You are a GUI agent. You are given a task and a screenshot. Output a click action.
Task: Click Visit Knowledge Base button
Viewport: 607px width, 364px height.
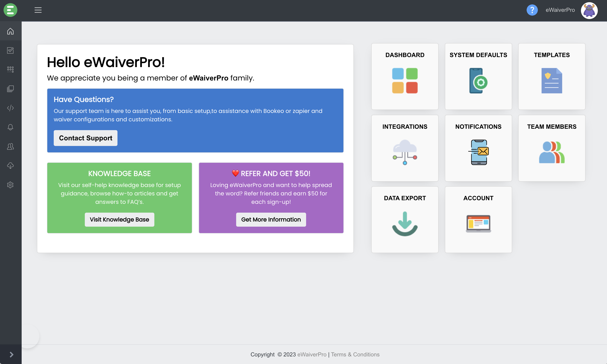119,219
